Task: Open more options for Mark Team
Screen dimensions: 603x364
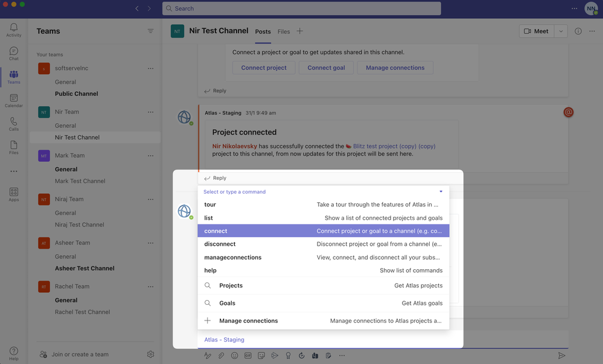Action: coord(150,156)
